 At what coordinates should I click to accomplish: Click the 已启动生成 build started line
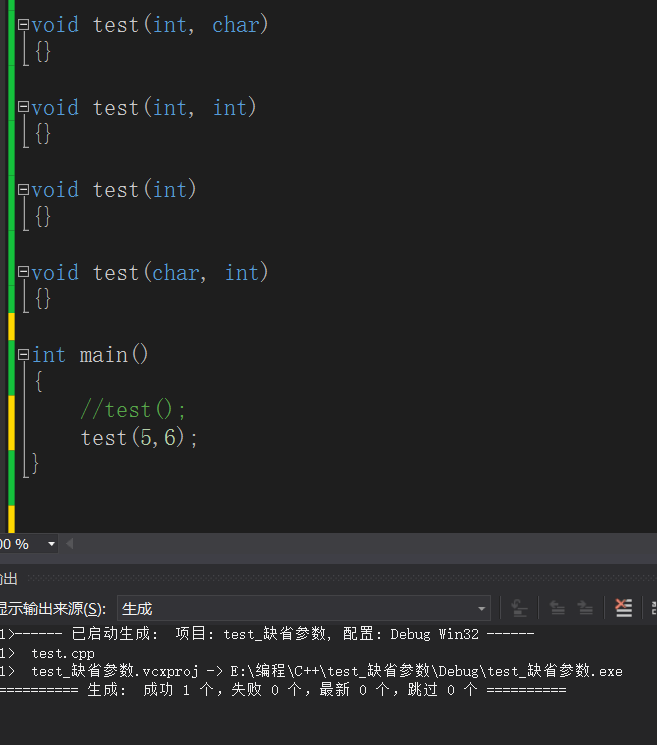coord(267,634)
